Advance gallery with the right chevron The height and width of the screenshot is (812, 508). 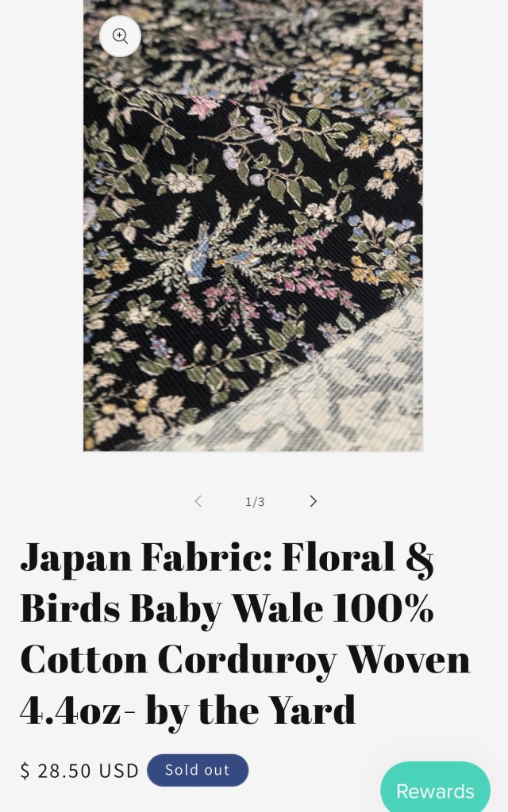[x=313, y=501]
